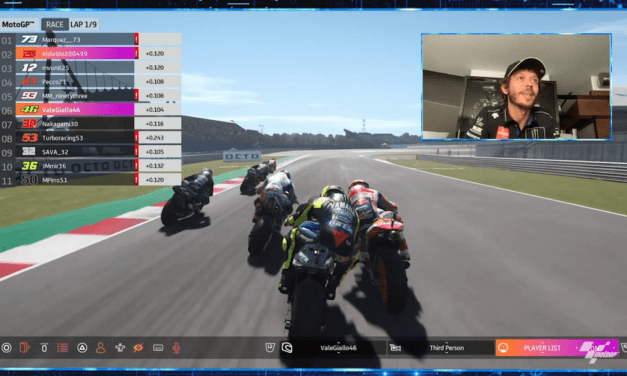Click the LAP 1/9 indicator

(84, 24)
